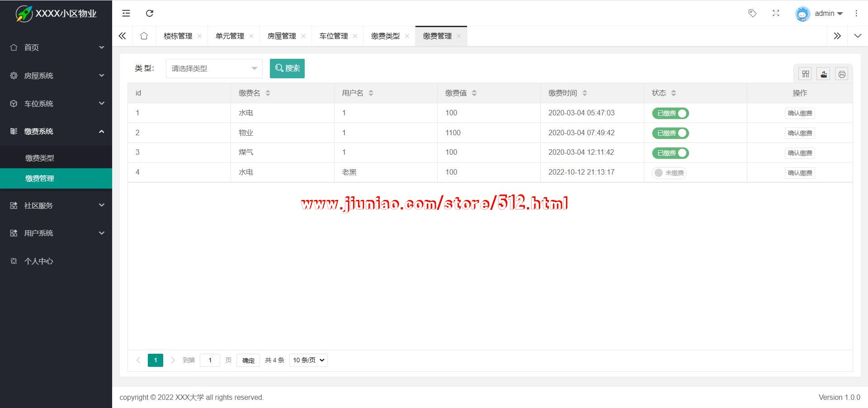868x408 pixels.
Task: Toggle 未缴费 status for row 4
Action: click(x=669, y=173)
